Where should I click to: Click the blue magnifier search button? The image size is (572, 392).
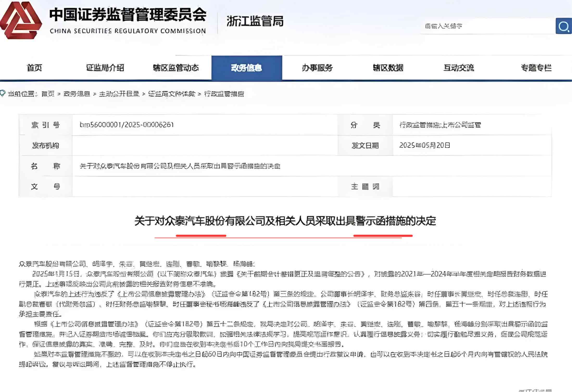click(x=563, y=26)
